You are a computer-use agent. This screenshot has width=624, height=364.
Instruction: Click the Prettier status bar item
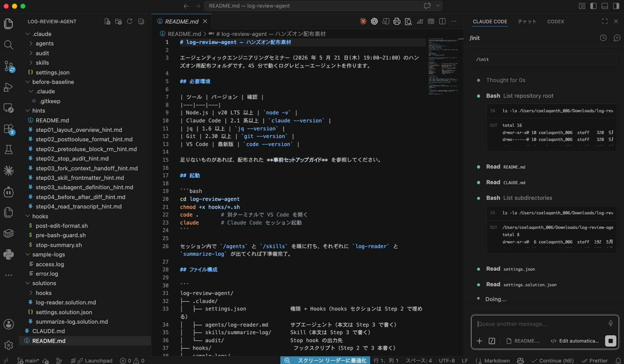click(595, 360)
